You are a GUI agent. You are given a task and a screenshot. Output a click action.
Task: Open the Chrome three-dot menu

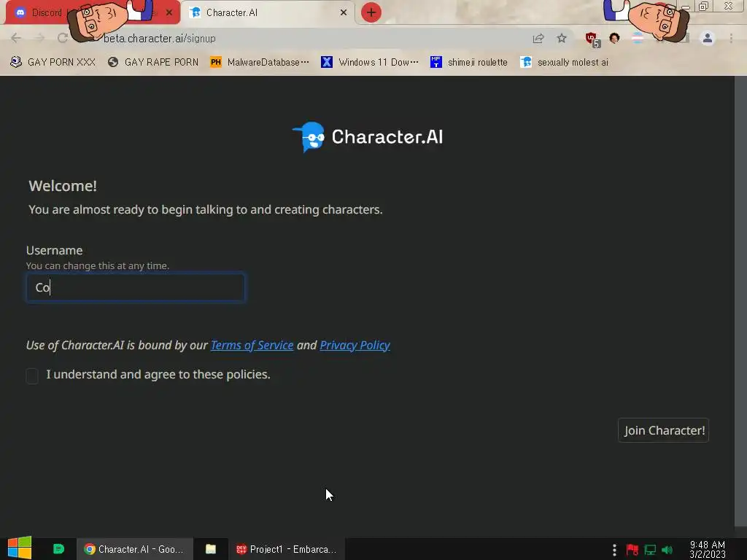point(731,38)
